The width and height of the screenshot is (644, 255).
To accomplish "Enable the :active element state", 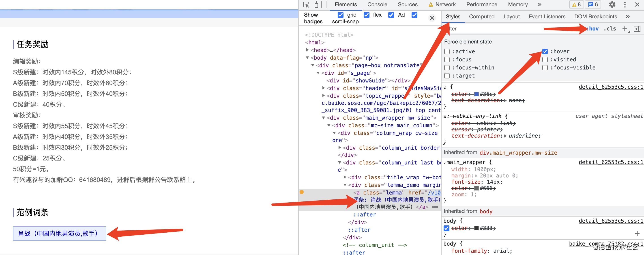I will click(x=447, y=52).
